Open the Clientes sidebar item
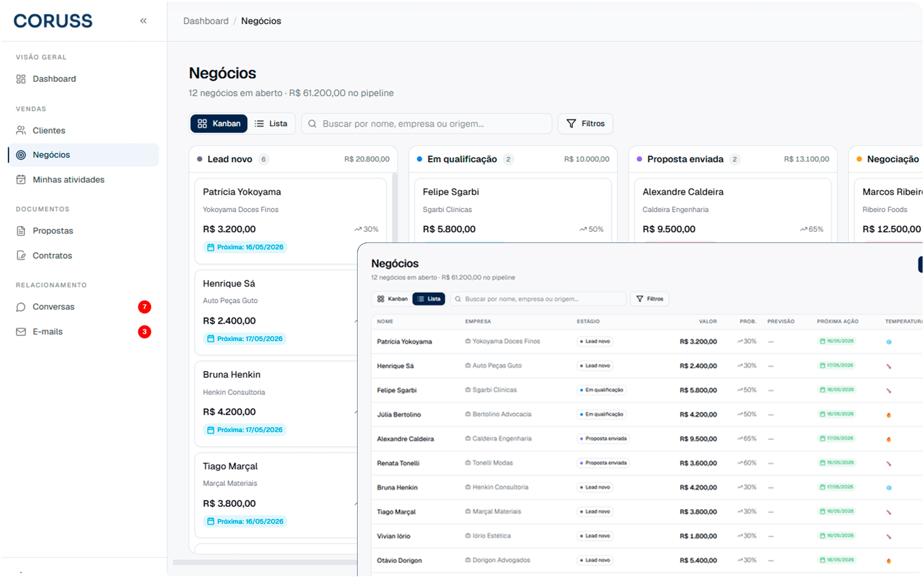 (x=84, y=130)
